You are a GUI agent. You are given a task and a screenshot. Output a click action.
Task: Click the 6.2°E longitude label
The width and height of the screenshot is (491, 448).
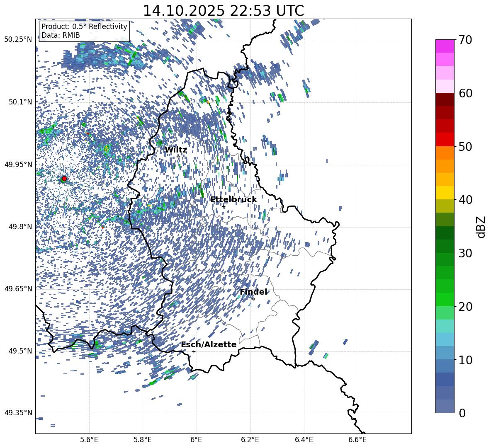click(x=250, y=440)
